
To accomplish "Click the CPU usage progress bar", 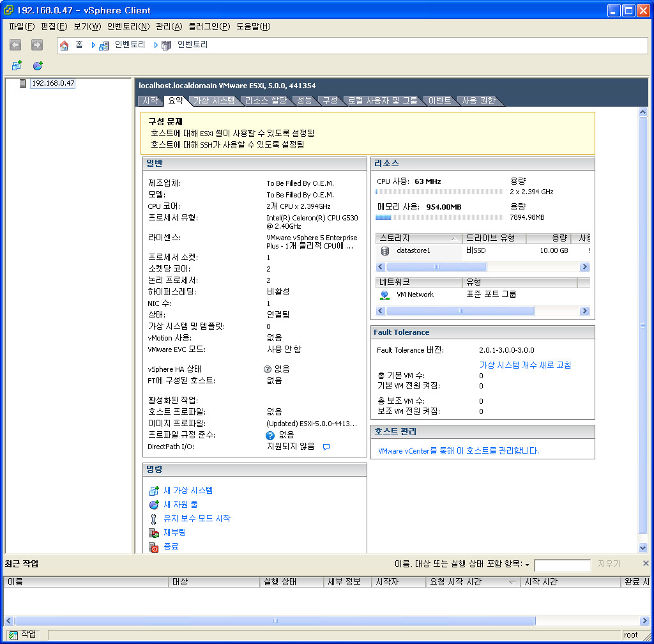I will point(439,192).
